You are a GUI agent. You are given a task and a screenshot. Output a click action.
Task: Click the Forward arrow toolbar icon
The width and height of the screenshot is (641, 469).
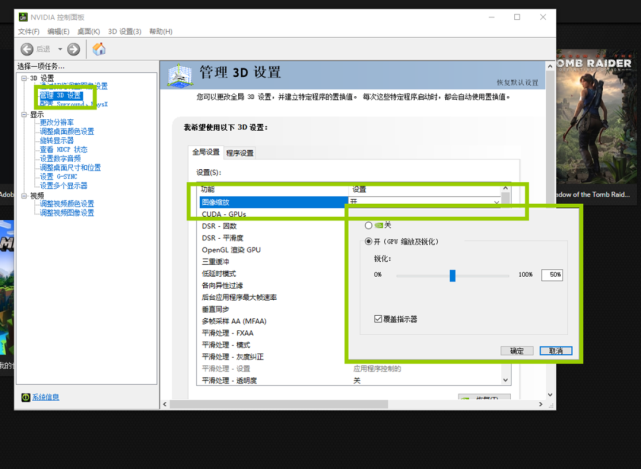point(74,49)
